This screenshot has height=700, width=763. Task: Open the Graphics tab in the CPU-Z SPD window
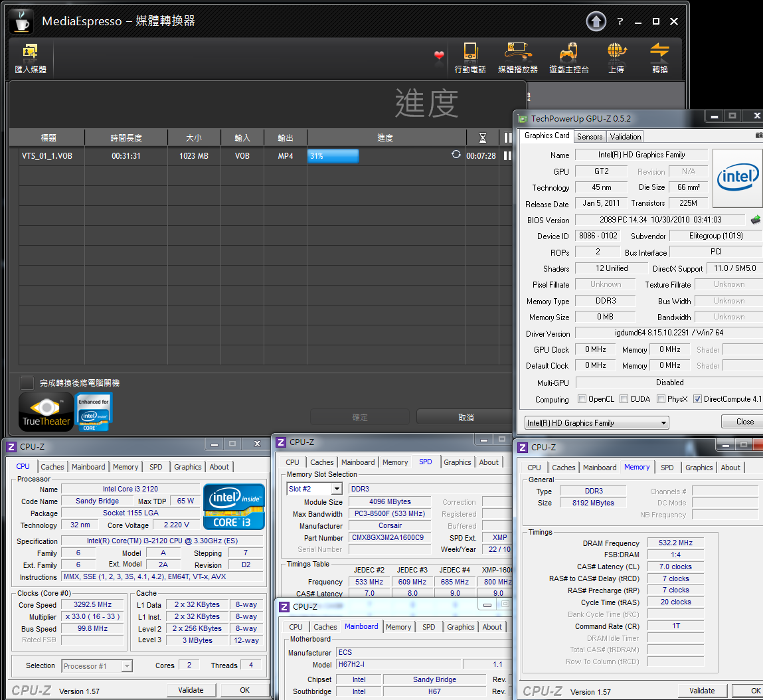[457, 462]
